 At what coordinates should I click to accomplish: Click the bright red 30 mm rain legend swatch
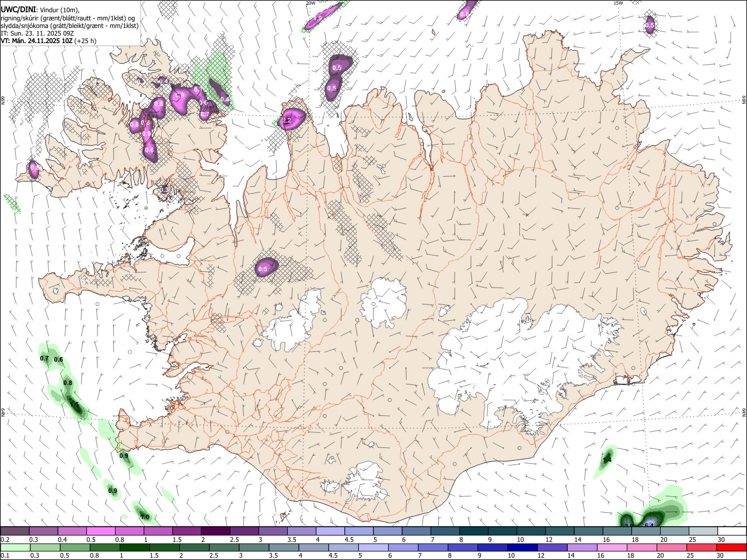coord(732,547)
